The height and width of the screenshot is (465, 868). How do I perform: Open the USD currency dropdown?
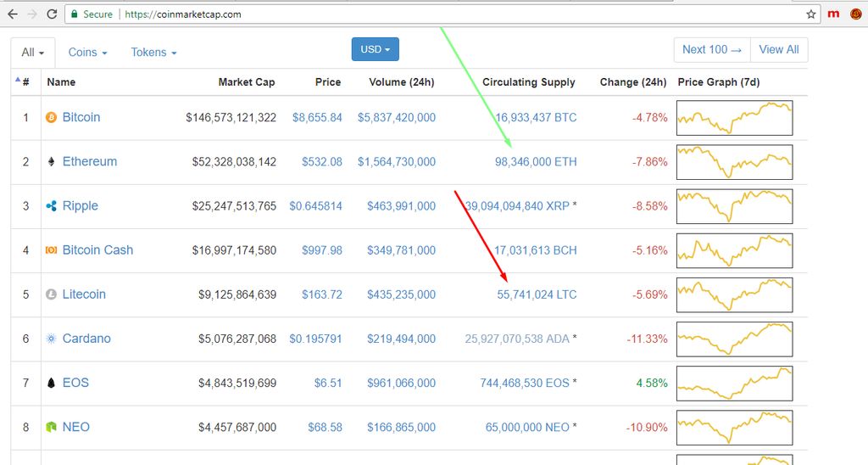(x=375, y=49)
